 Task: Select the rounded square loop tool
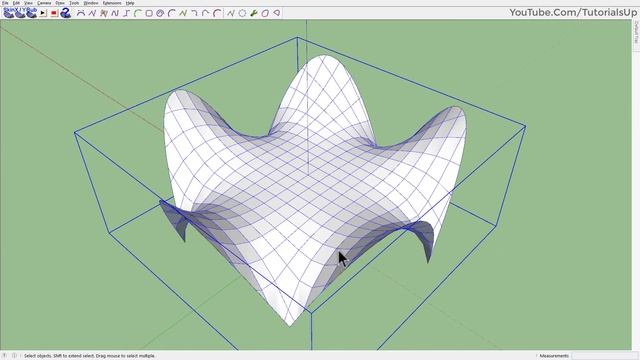pos(265,13)
